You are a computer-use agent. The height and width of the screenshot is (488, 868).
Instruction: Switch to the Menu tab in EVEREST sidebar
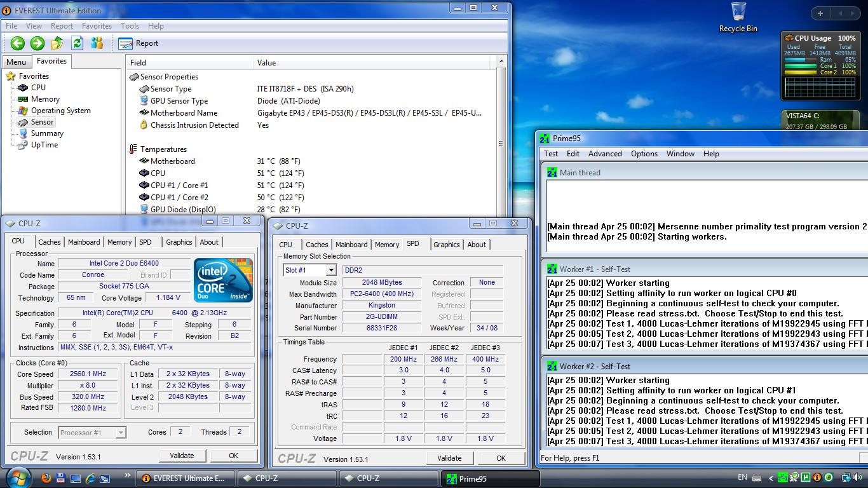coord(17,62)
